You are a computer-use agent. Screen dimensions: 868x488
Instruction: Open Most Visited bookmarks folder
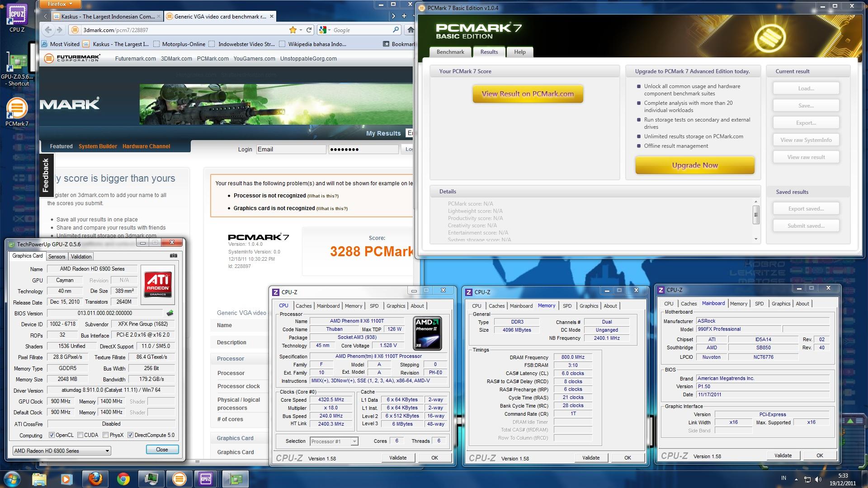click(61, 44)
